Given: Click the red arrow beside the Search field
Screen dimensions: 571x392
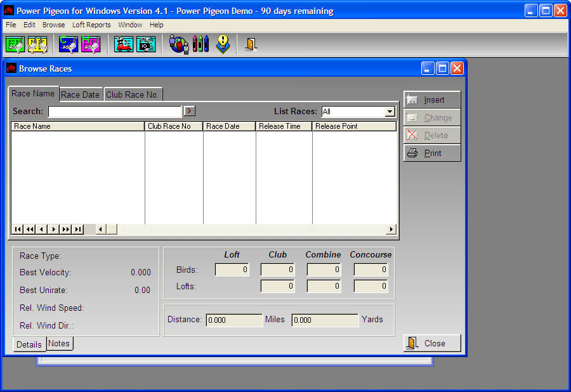Looking at the screenshot, I should pyautogui.click(x=188, y=110).
